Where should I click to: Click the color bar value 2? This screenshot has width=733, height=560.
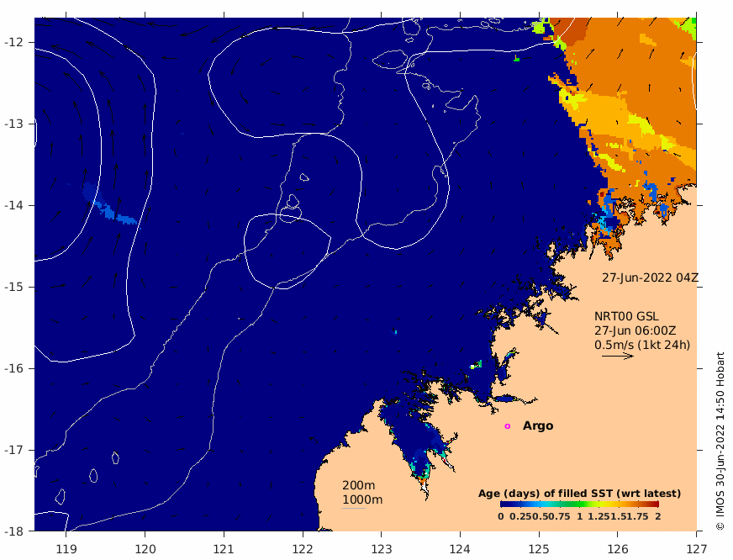coord(657,516)
